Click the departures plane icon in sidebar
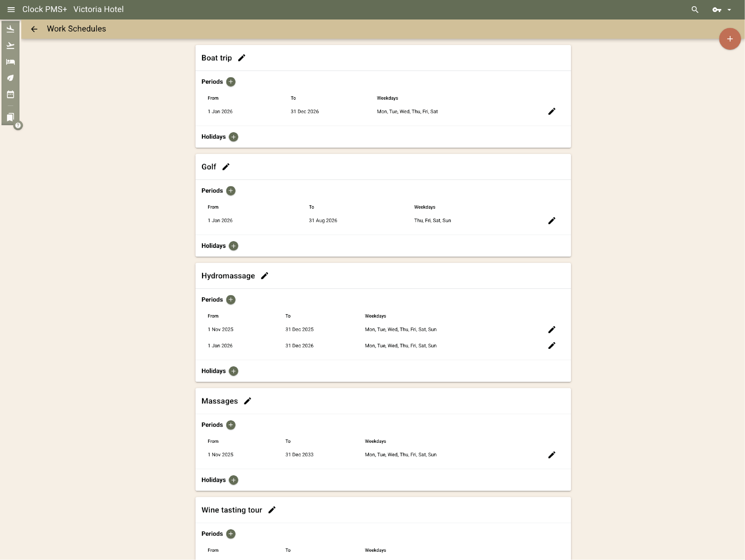The image size is (745, 560). pos(10,45)
